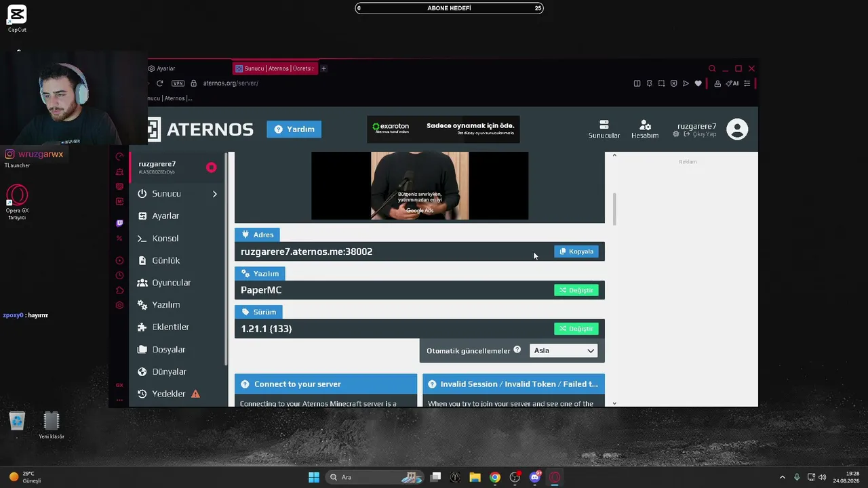Click the Yardım help button
The width and height of the screenshot is (868, 488).
pos(294,129)
